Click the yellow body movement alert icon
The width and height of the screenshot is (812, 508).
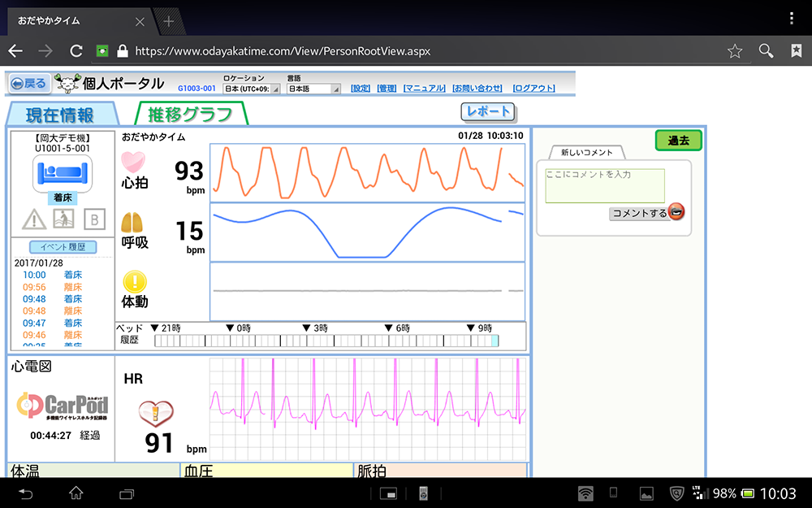(x=134, y=282)
